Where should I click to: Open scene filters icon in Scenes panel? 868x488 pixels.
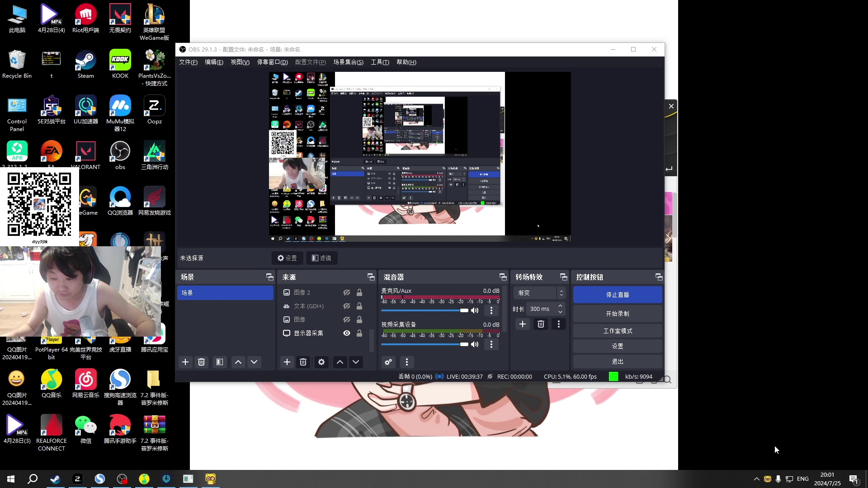point(220,362)
